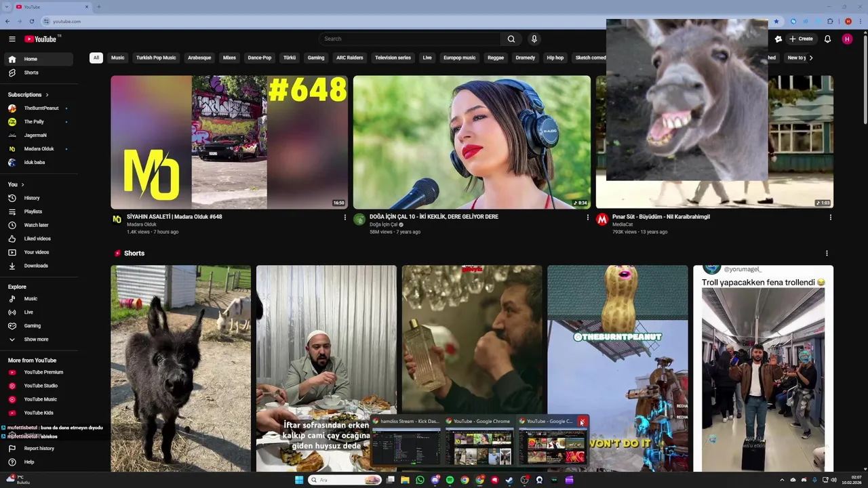Open the YouTube account avatar menu

847,39
